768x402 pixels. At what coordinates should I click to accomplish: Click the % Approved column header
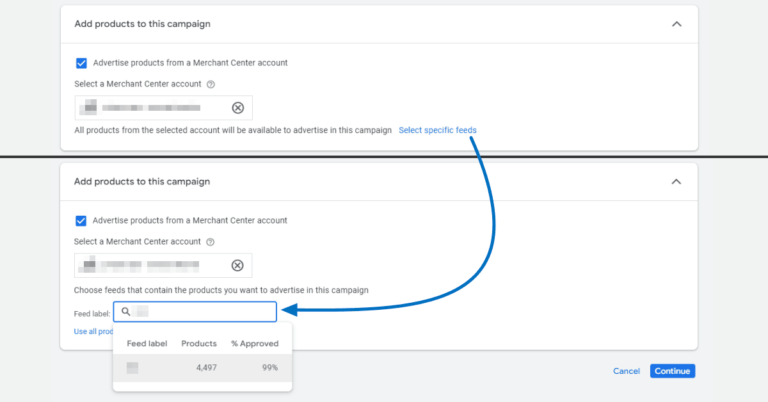(255, 344)
